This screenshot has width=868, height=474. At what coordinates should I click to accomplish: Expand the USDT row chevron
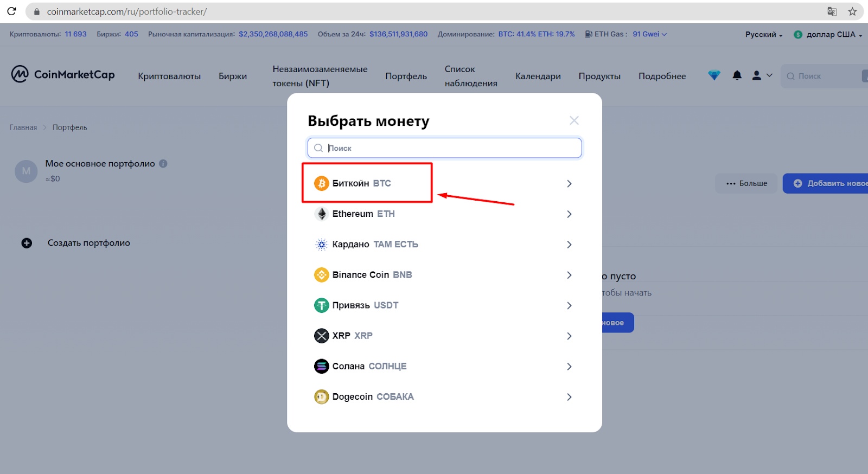click(x=569, y=305)
